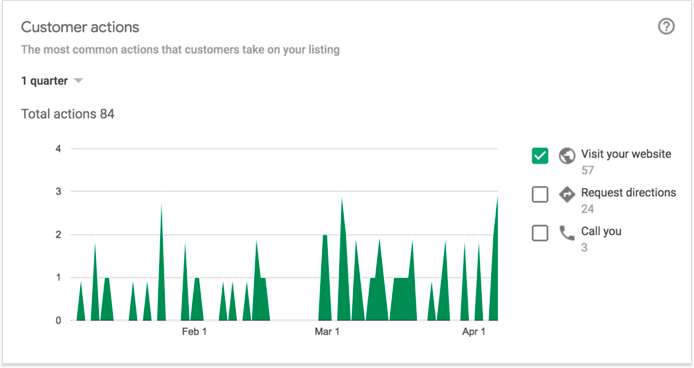Open the help question mark icon
The image size is (694, 368).
pos(666,27)
